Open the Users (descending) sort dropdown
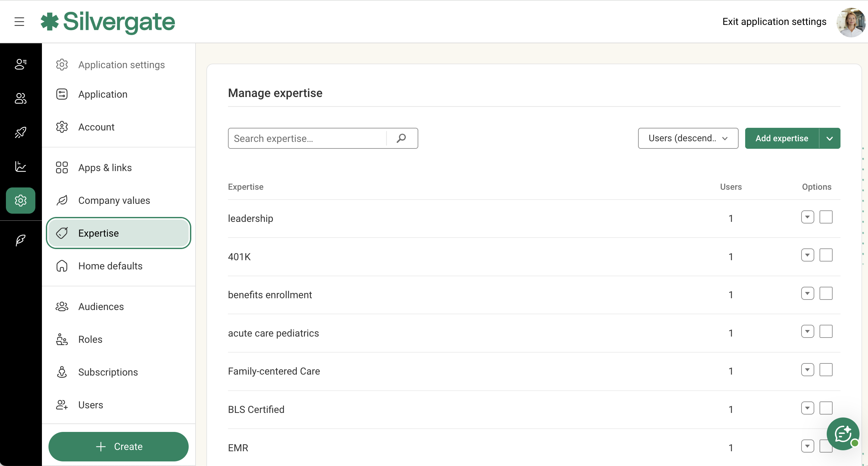Viewport: 868px width, 466px height. 688,138
